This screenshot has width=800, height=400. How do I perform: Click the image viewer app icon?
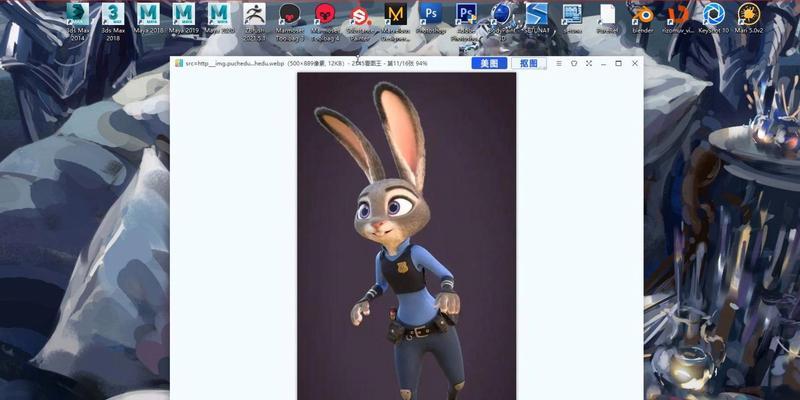(x=179, y=63)
